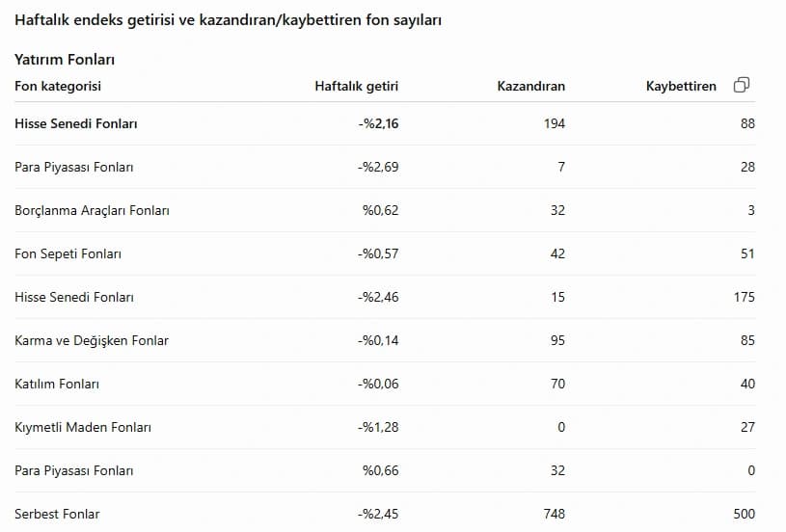Click Karma ve Değişken Fonlar row
Screen dimensions: 786x532
(385, 340)
